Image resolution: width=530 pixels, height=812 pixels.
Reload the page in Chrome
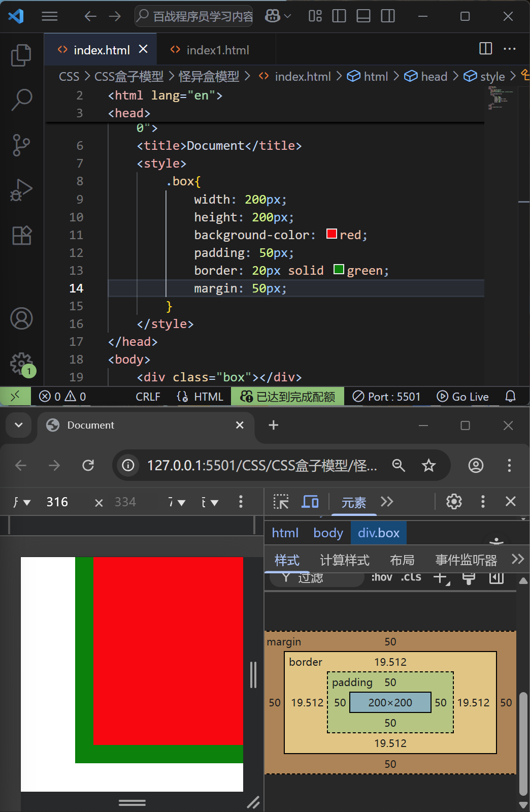[x=88, y=465]
